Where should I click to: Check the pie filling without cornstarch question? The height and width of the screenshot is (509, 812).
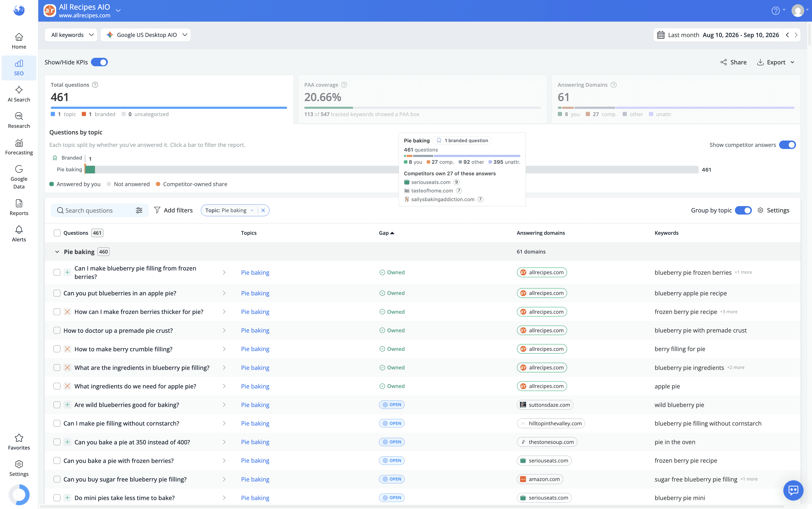point(57,423)
